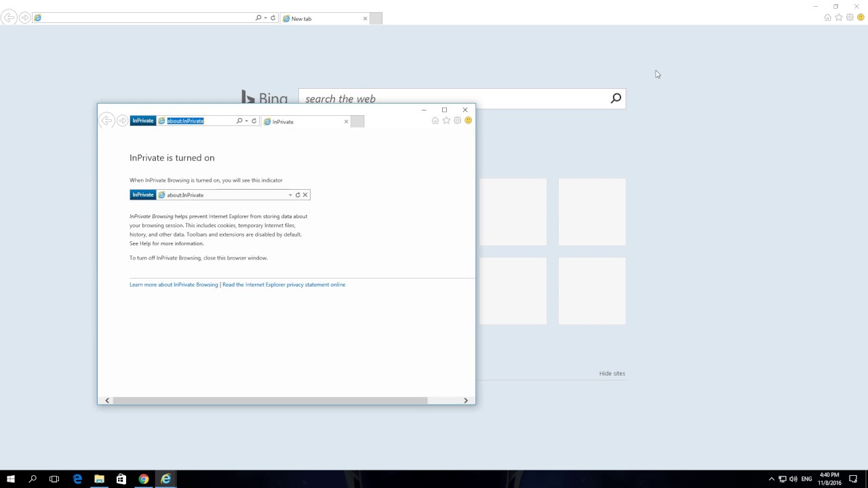Open Tools gear in InPrivate window
868x488 pixels.
(457, 121)
